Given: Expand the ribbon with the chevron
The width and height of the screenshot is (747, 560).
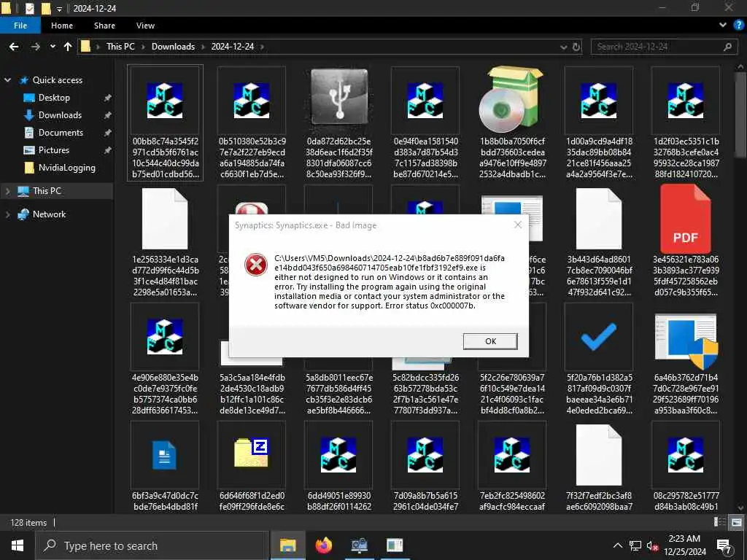Looking at the screenshot, I should tap(723, 25).
